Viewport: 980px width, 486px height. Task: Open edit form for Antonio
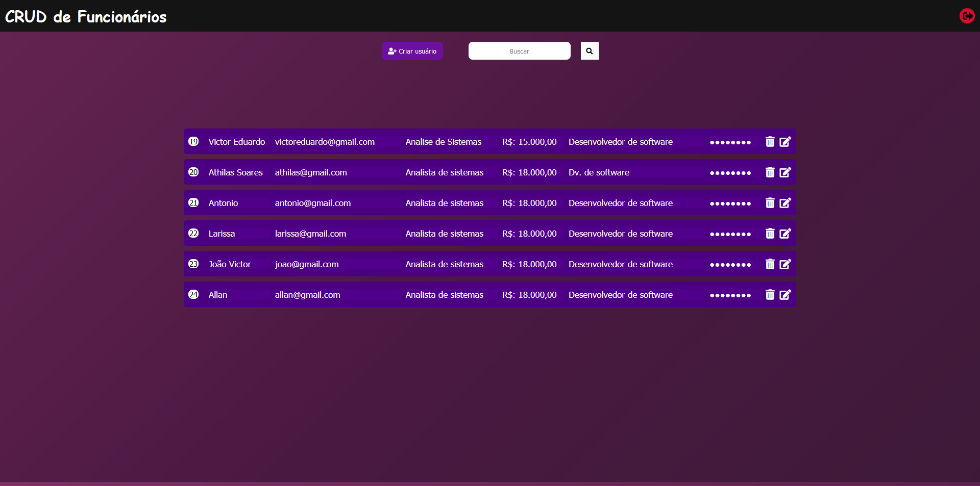click(785, 203)
